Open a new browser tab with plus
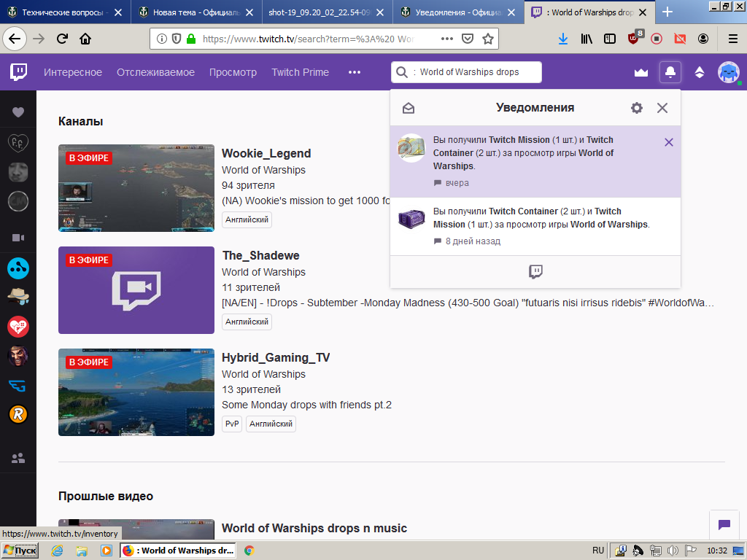Viewport: 747px width, 560px height. tap(667, 12)
